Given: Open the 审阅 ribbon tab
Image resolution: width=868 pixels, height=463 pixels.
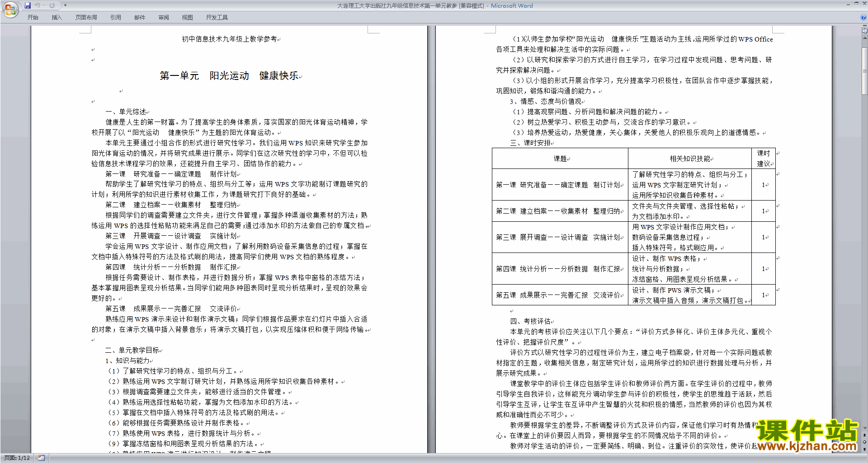Looking at the screenshot, I should (x=164, y=17).
